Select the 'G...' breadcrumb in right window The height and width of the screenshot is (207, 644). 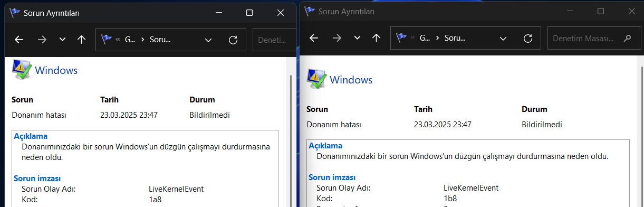click(x=425, y=38)
